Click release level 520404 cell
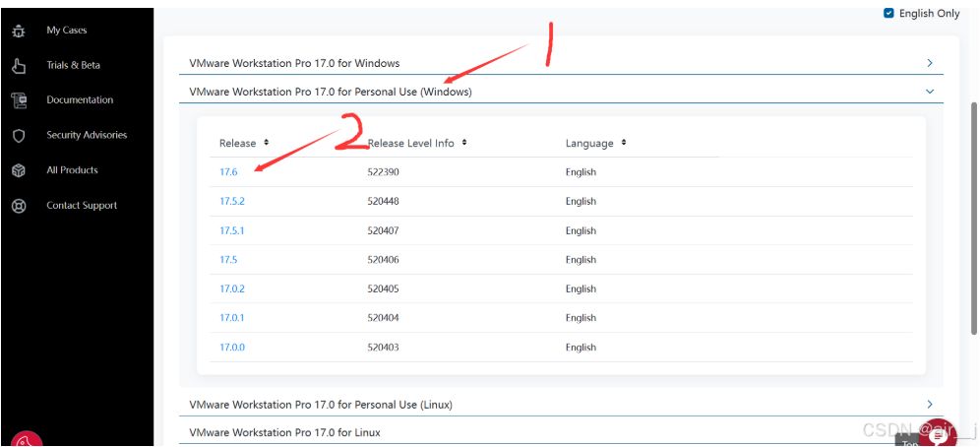The width and height of the screenshot is (980, 447). click(x=383, y=318)
